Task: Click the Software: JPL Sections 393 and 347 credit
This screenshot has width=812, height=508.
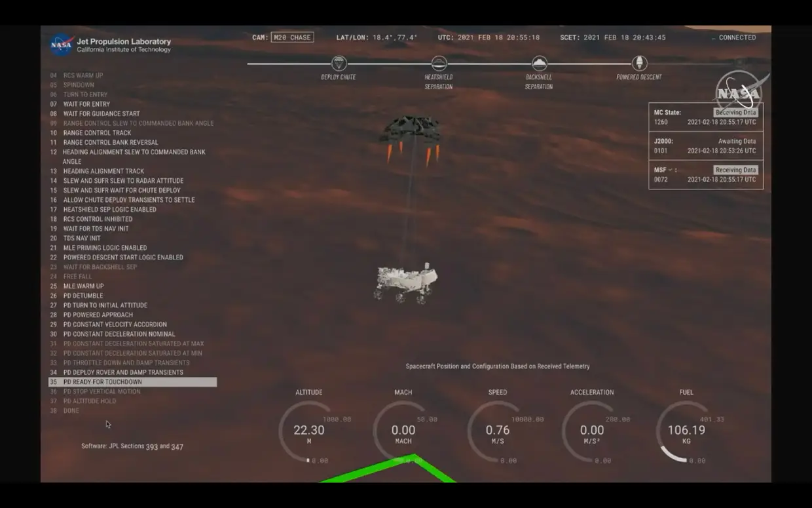Action: pyautogui.click(x=132, y=446)
